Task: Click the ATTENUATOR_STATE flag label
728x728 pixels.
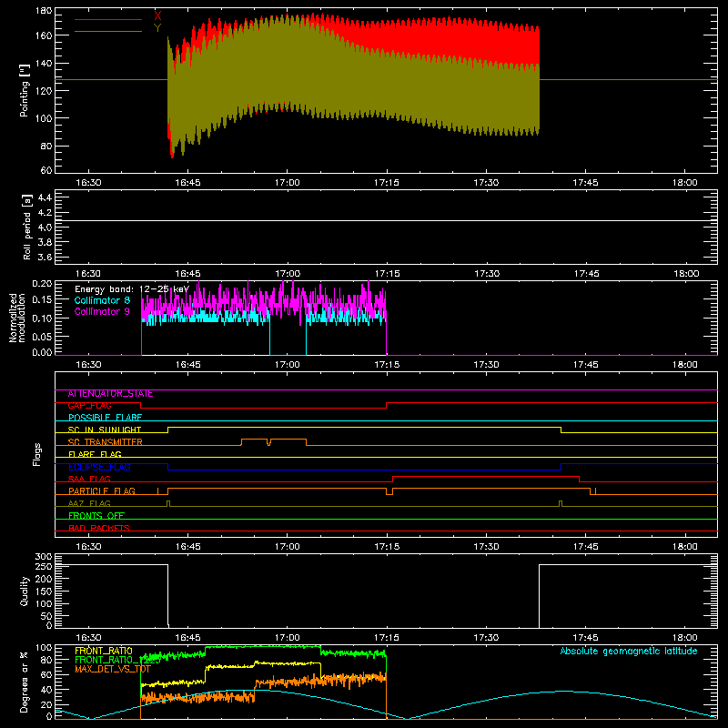Action: [110, 394]
